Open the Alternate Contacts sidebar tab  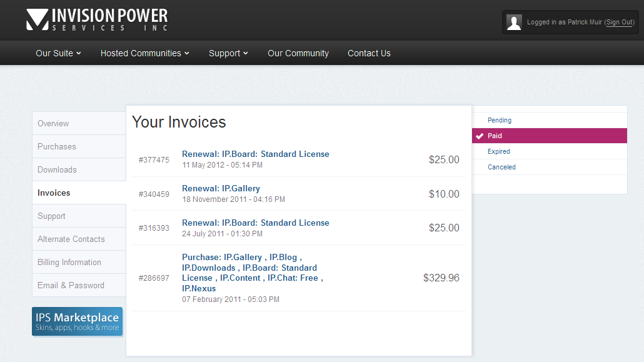tap(79, 239)
